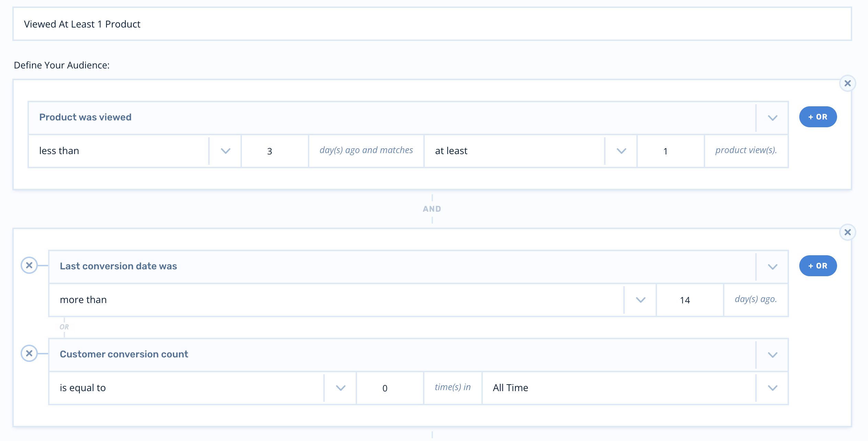
Task: Open the less than operator dropdown
Action: tap(225, 151)
